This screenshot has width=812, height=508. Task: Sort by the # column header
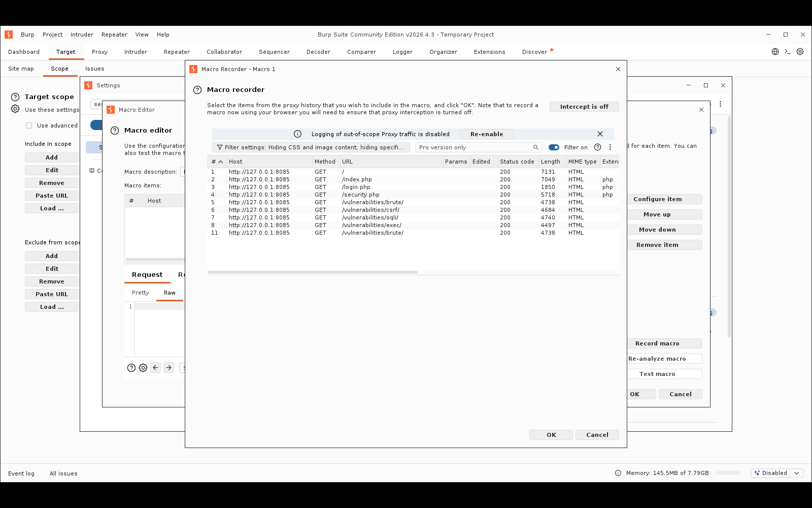(x=217, y=162)
